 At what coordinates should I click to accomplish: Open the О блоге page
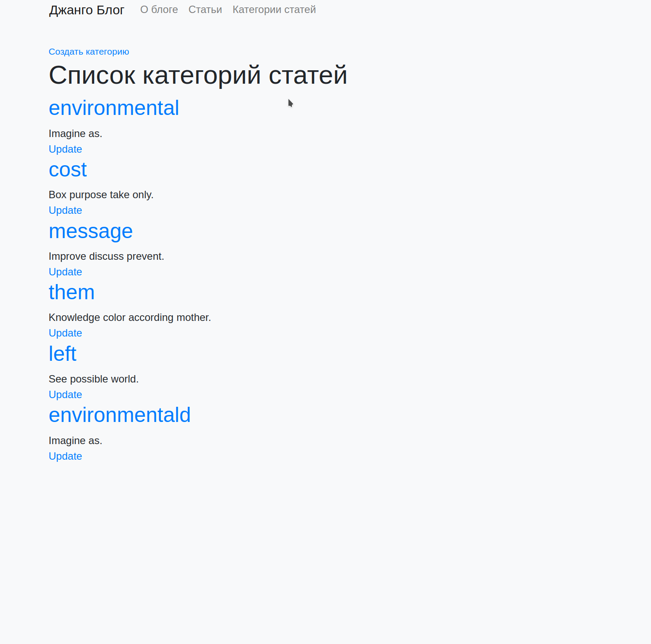click(x=159, y=10)
